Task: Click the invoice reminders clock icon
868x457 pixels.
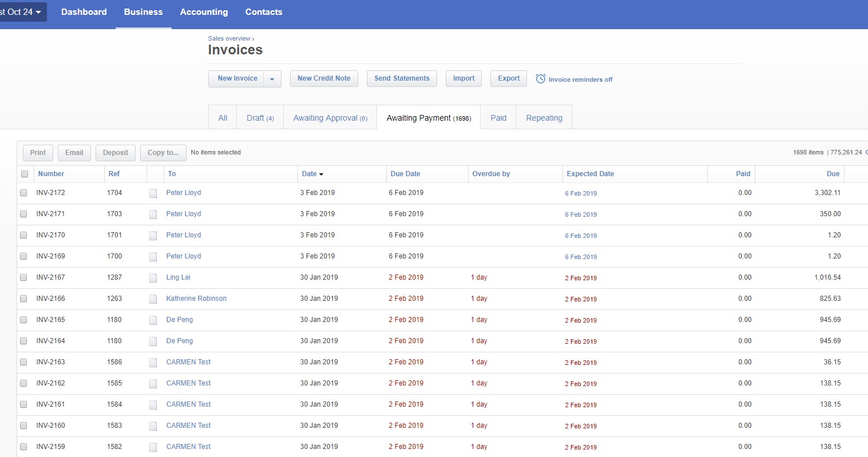Action: coord(540,79)
